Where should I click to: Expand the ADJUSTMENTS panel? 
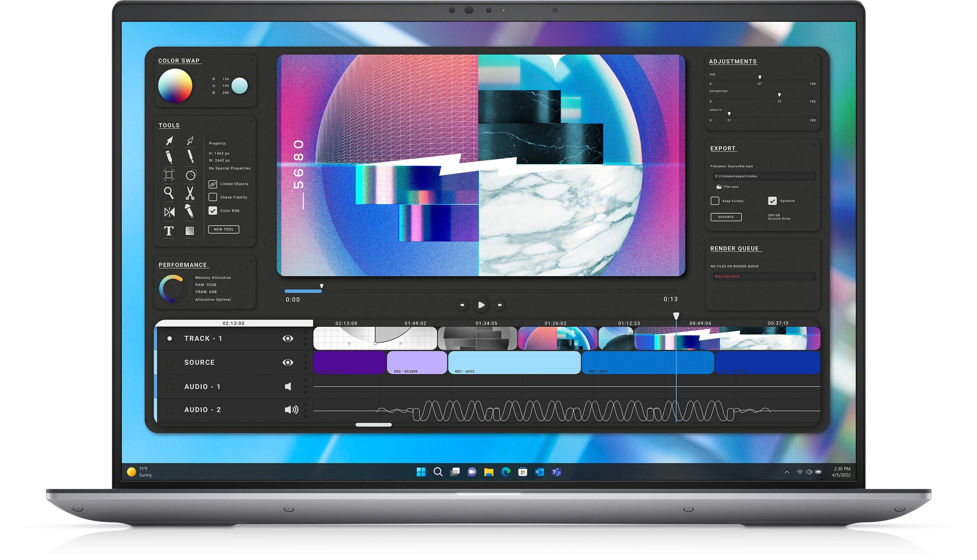733,61
